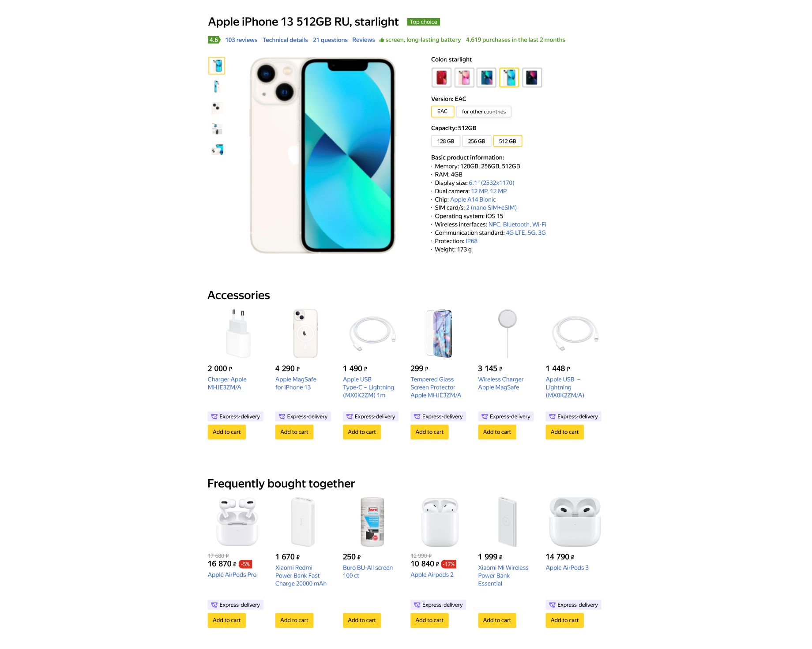Choose the 256 GB capacity option
Viewport: 812px width, 649px height.
click(477, 141)
